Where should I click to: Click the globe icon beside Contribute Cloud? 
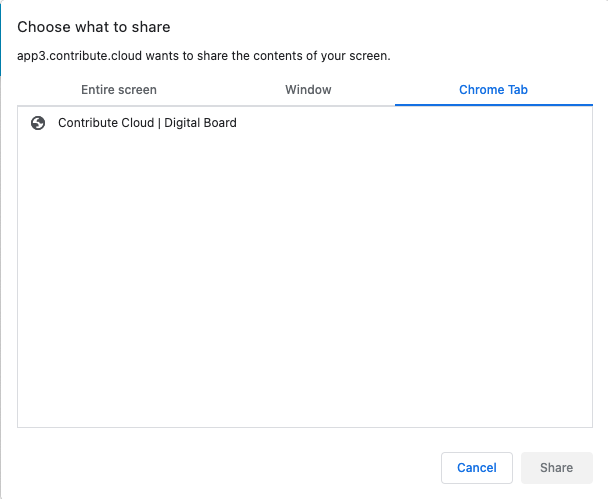pyautogui.click(x=38, y=123)
